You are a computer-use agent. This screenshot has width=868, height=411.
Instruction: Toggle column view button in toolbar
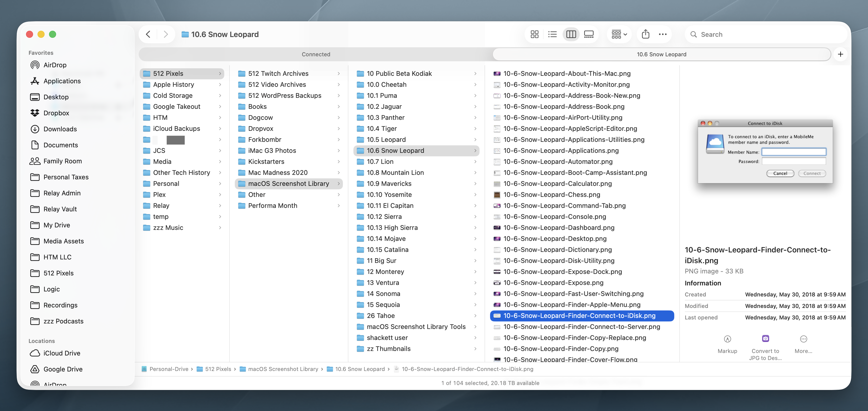[571, 34]
